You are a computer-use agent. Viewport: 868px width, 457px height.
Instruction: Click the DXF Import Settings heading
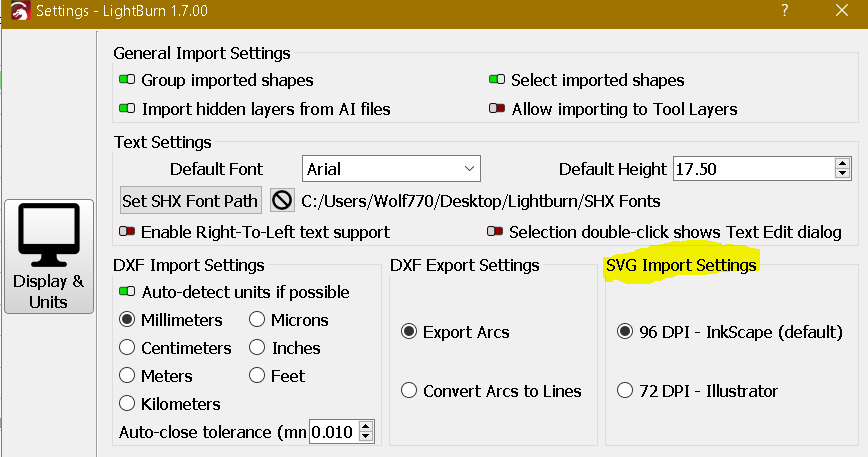189,265
